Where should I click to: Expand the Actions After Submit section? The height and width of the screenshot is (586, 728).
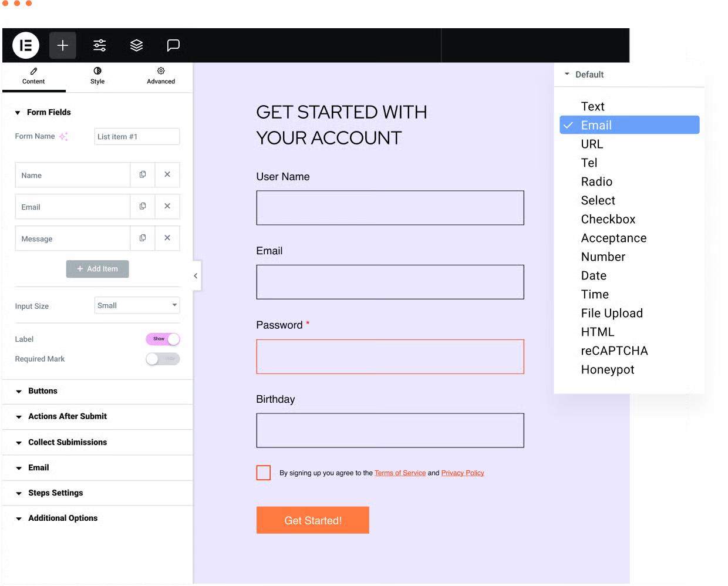pos(68,416)
